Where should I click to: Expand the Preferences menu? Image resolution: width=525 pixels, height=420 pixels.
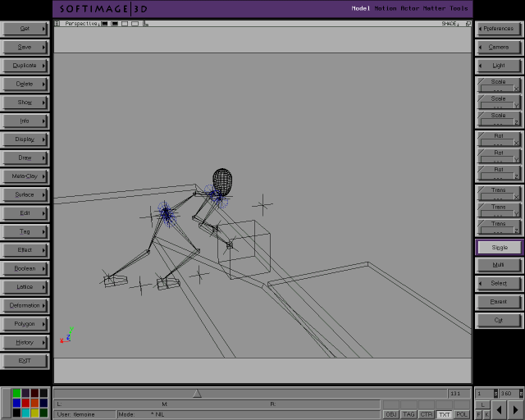pos(499,29)
